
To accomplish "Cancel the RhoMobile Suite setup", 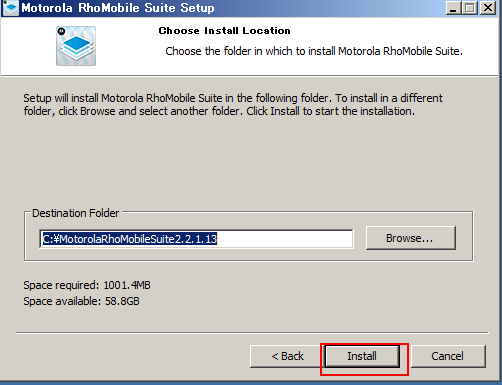I will point(448,356).
